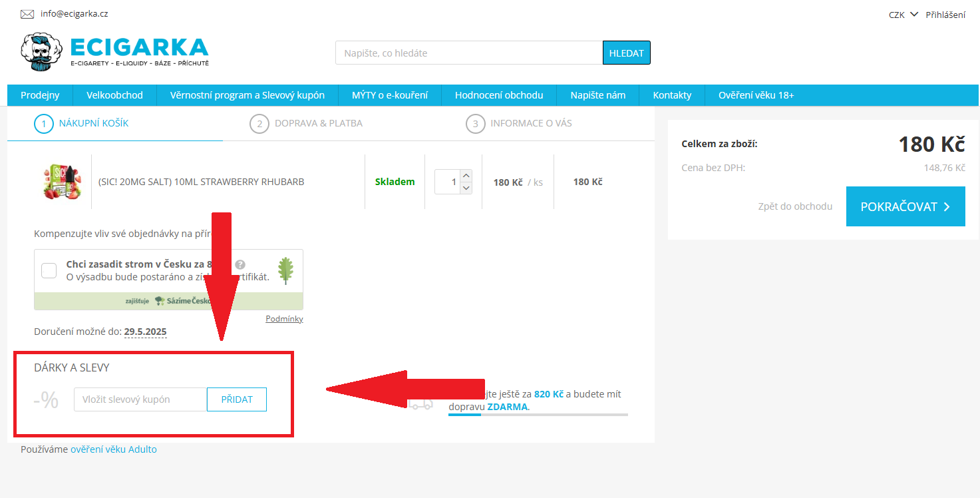Click the green leaf tree icon
Screen dimensions: 980x498
285,271
